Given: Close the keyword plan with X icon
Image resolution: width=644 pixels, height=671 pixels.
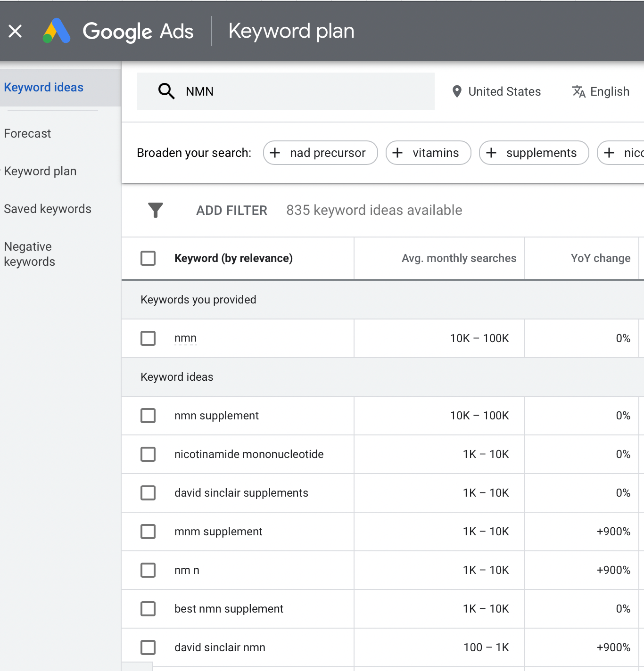Looking at the screenshot, I should pyautogui.click(x=15, y=32).
